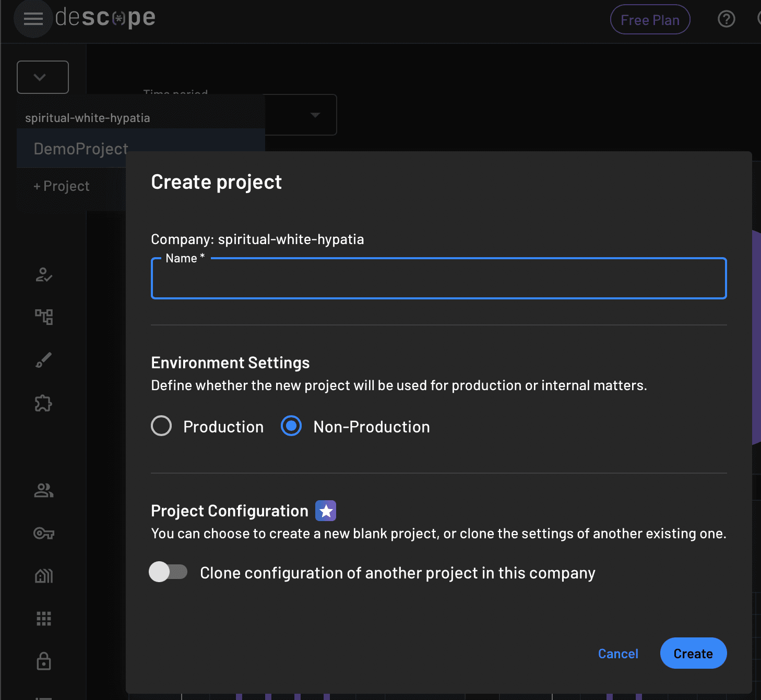Select the Non-Production radio button
The image size is (761, 700).
(x=291, y=426)
